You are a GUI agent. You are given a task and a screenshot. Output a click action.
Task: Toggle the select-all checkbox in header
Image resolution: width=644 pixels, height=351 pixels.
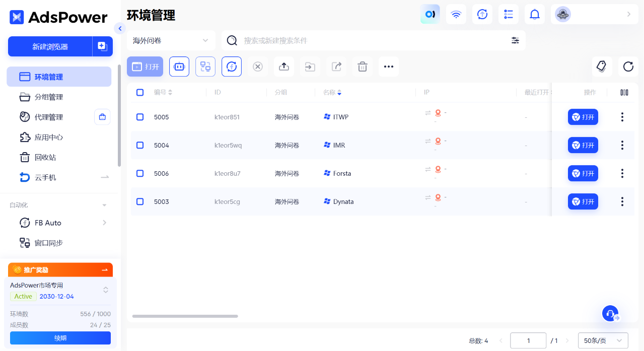click(140, 92)
